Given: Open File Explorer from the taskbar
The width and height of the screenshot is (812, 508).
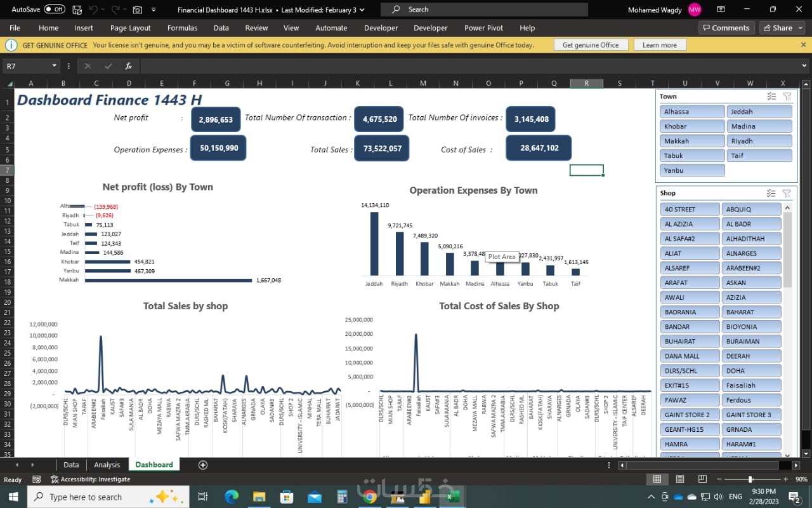Looking at the screenshot, I should 259,497.
